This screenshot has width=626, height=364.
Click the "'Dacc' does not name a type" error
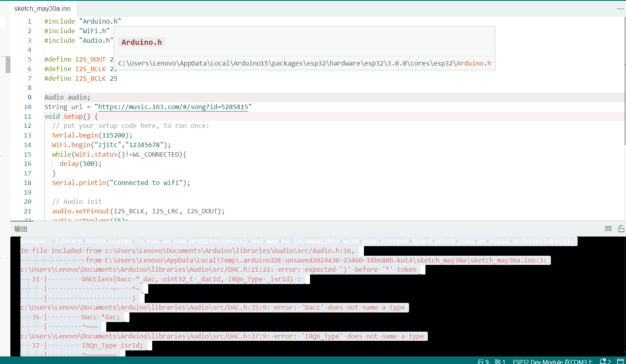(213, 307)
